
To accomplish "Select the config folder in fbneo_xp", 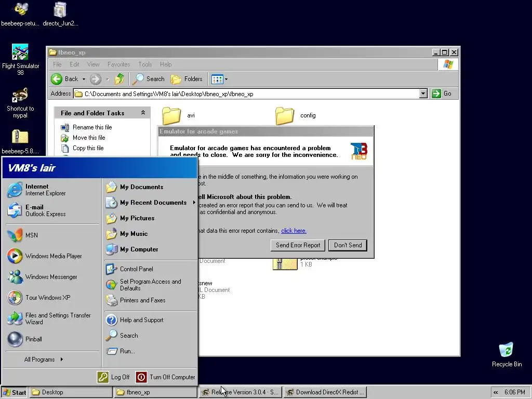I will tap(296, 116).
